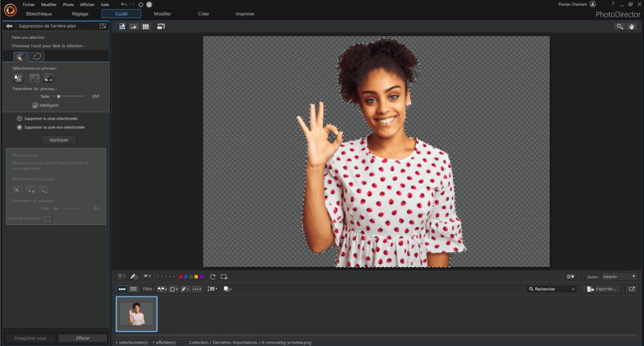Open the share icon next to Exporter
Screen dimensions: 644x346
pos(631,289)
